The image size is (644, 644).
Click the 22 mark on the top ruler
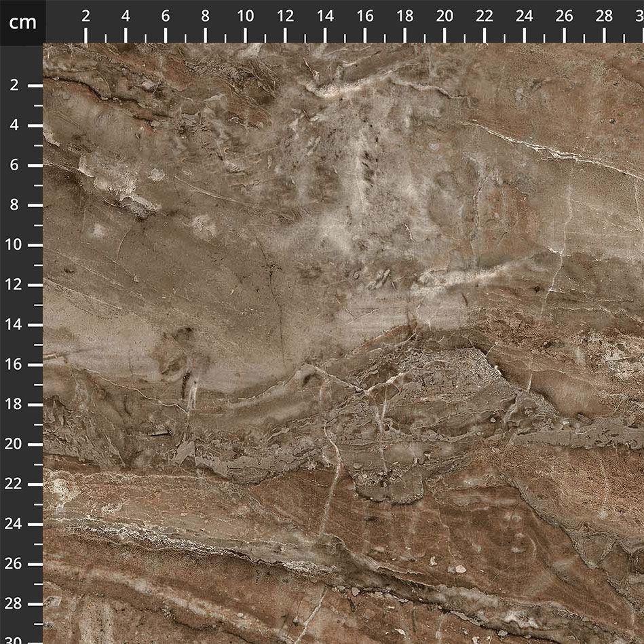(x=485, y=17)
